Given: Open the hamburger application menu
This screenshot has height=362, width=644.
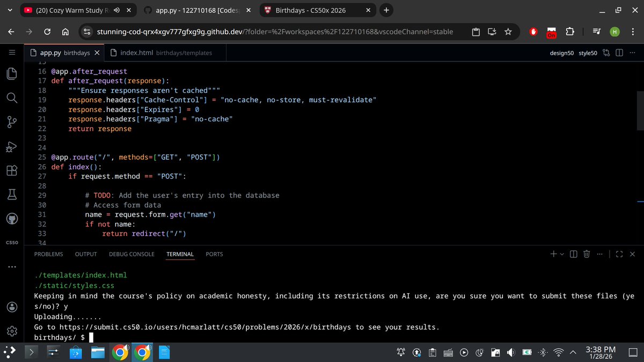Looking at the screenshot, I should [12, 53].
